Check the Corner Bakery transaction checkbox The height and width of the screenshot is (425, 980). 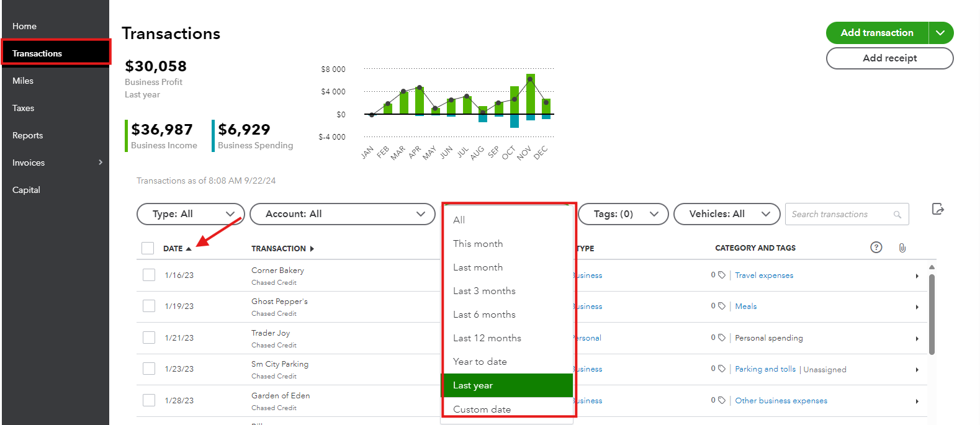[149, 275]
